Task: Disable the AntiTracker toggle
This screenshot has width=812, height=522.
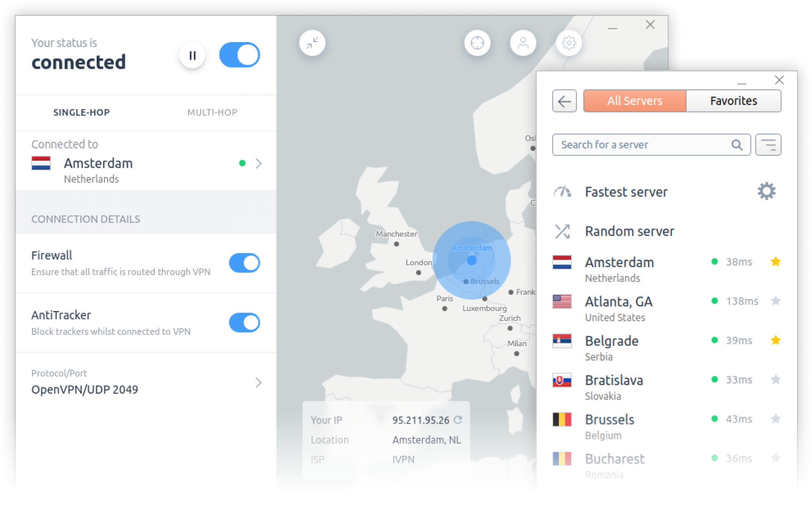Action: pyautogui.click(x=244, y=322)
